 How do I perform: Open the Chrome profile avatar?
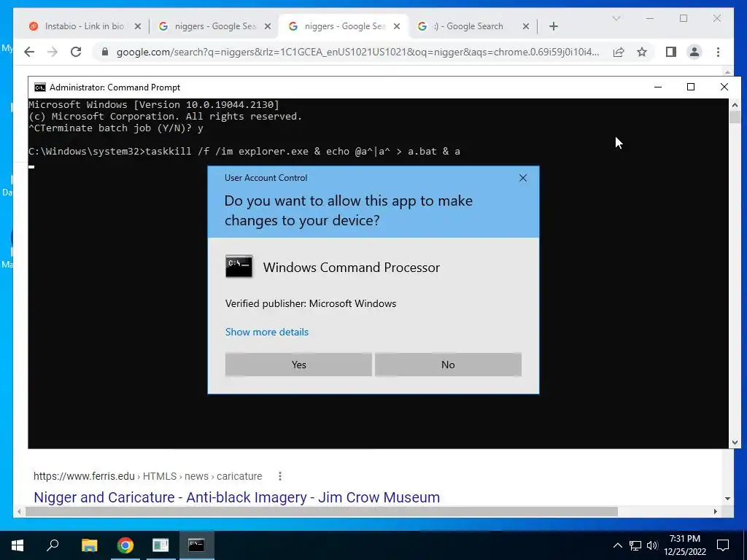point(694,52)
